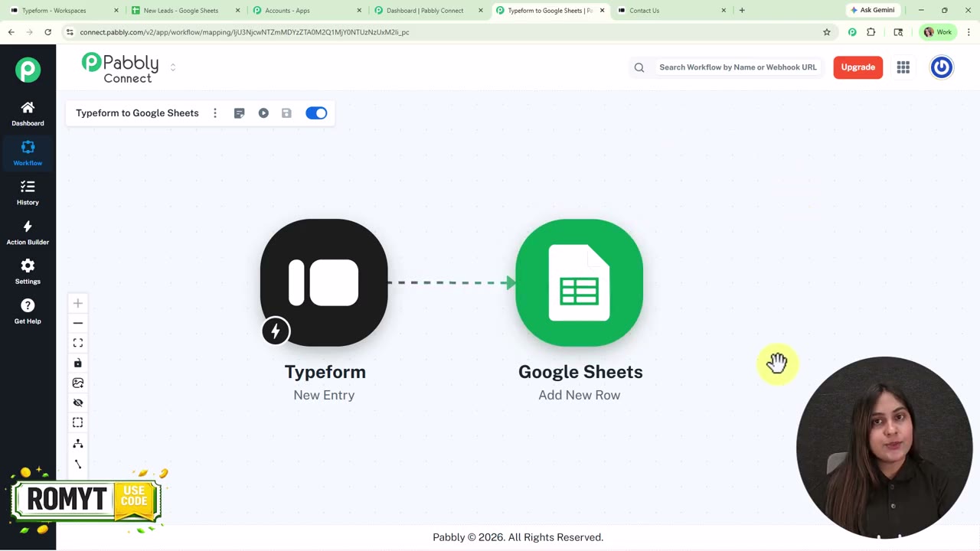Activate the dashed-rectangle selection tool
This screenshot has height=551, width=980.
pyautogui.click(x=77, y=422)
